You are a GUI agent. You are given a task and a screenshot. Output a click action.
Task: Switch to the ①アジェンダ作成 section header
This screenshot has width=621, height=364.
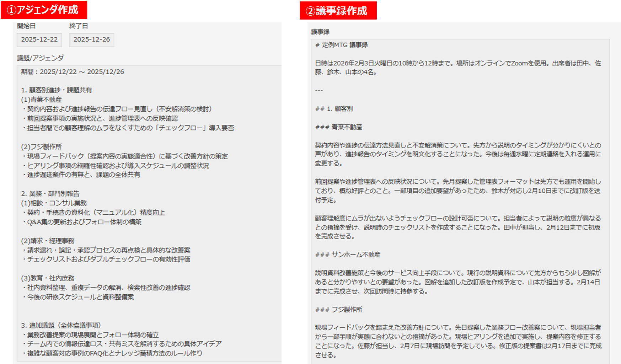(43, 10)
